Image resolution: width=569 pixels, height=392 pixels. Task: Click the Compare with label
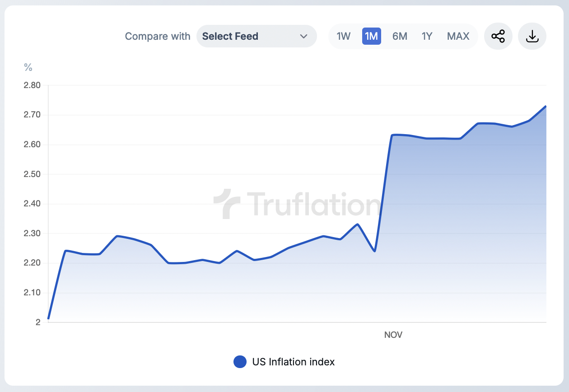158,36
